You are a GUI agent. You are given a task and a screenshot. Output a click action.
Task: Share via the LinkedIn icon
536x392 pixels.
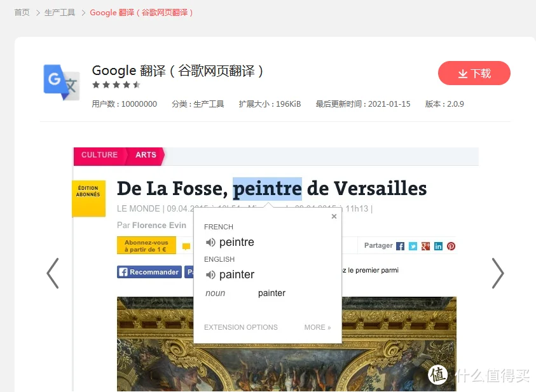coord(438,247)
